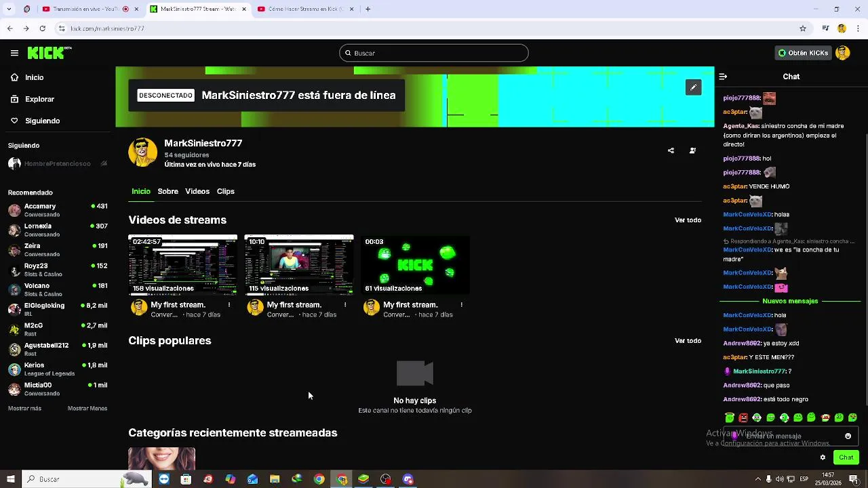Bookmark this page with star icon
This screenshot has width=868, height=488.
[803, 28]
